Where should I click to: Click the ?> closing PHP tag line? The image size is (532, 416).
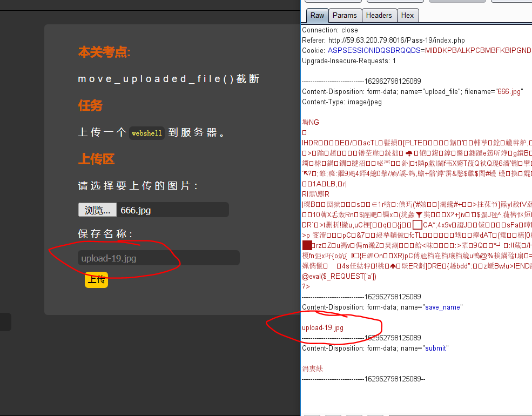(x=306, y=286)
